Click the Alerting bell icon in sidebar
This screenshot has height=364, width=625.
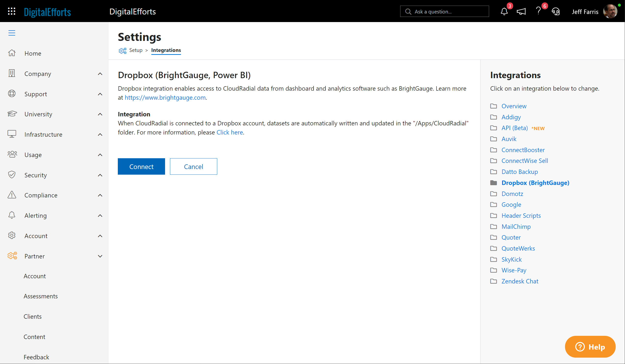(12, 215)
